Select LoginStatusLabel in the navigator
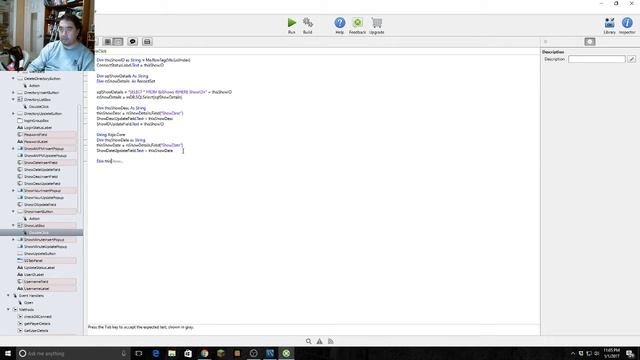 pyautogui.click(x=38, y=128)
